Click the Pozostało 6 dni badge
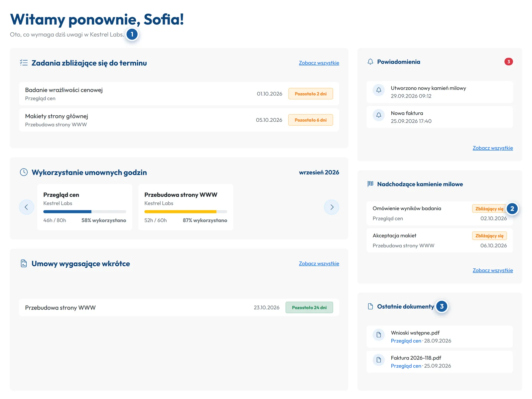The height and width of the screenshot is (399, 532). (x=311, y=120)
